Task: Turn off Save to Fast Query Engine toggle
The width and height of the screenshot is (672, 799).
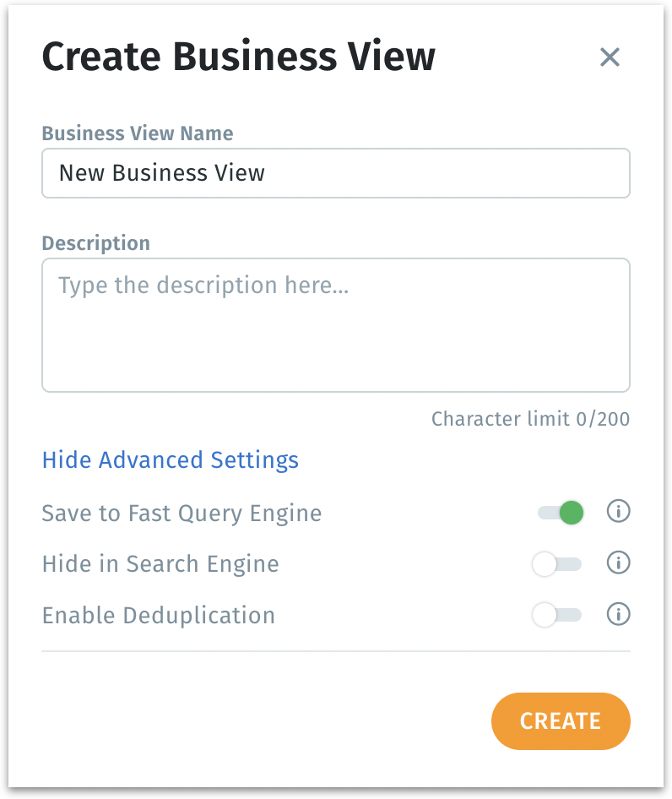Action: pyautogui.click(x=561, y=513)
